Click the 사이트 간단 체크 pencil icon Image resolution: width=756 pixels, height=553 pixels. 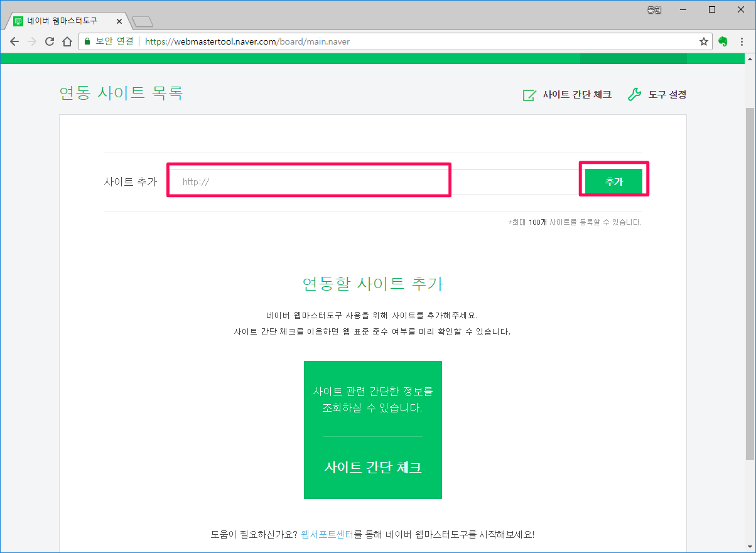(x=529, y=95)
